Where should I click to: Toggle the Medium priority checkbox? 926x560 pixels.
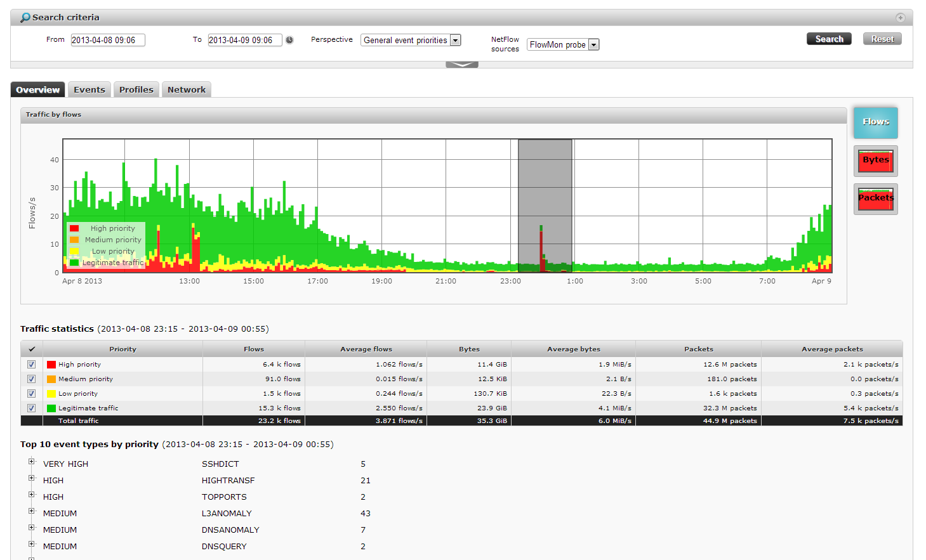coord(32,379)
